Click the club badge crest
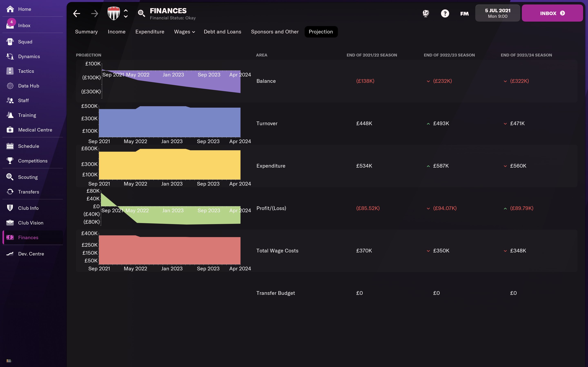The width and height of the screenshot is (588, 367). tap(114, 13)
